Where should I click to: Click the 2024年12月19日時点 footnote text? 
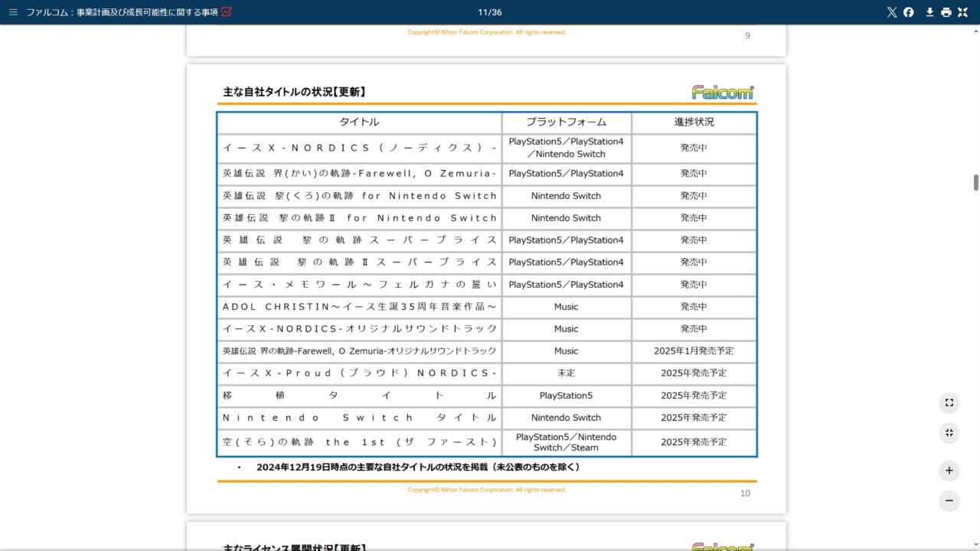[418, 467]
